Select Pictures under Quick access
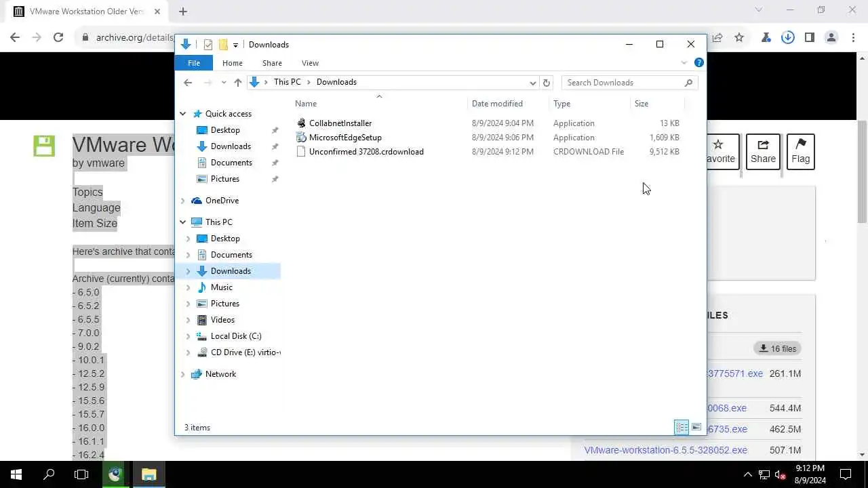868x488 pixels. (224, 179)
